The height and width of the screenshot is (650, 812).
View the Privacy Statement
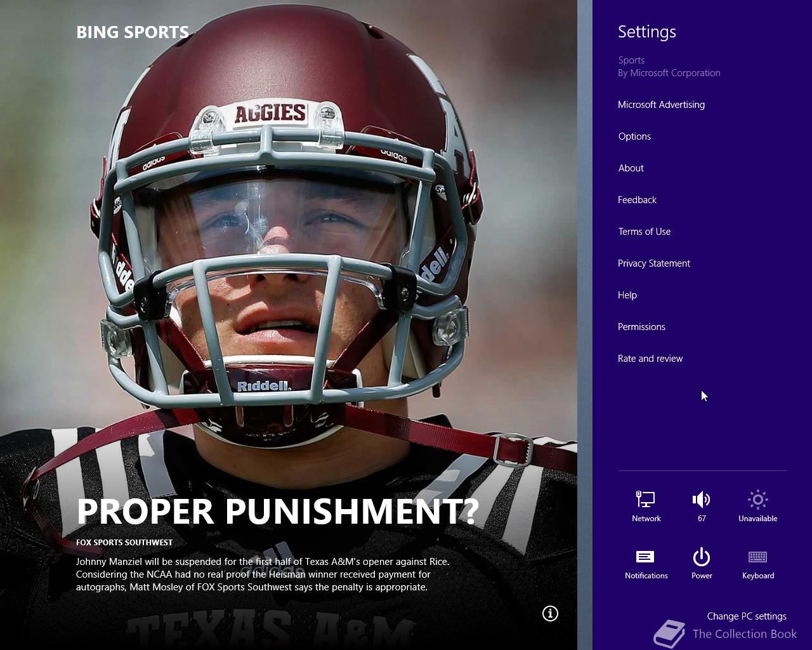(653, 263)
